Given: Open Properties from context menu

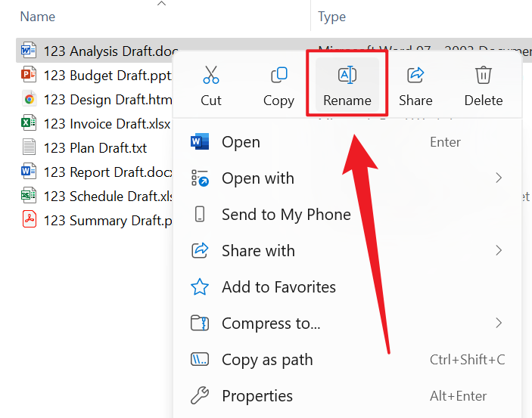Looking at the screenshot, I should [257, 396].
